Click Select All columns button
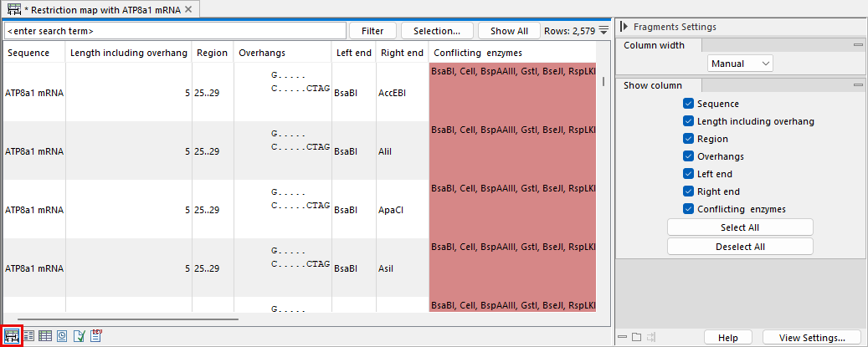 (x=740, y=227)
